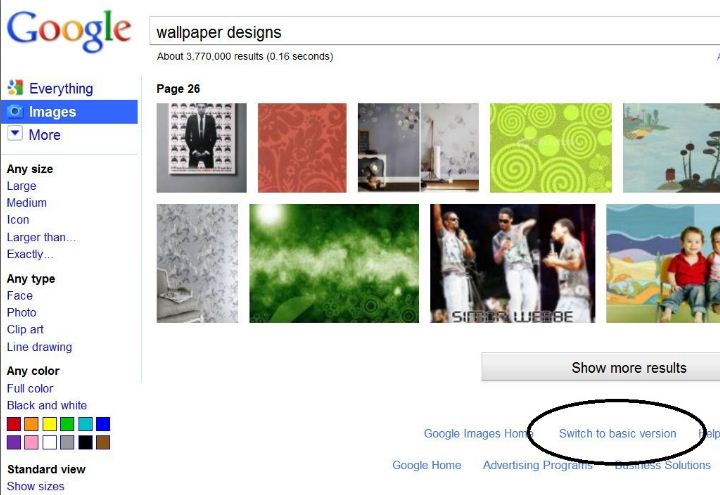Open the Google Home footer link
720x495 pixels.
coord(427,465)
